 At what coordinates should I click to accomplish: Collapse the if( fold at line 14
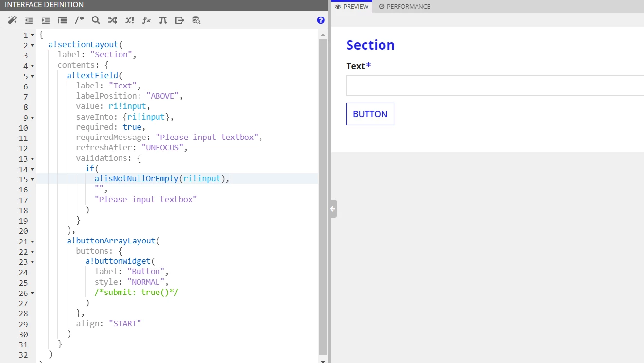(33, 169)
